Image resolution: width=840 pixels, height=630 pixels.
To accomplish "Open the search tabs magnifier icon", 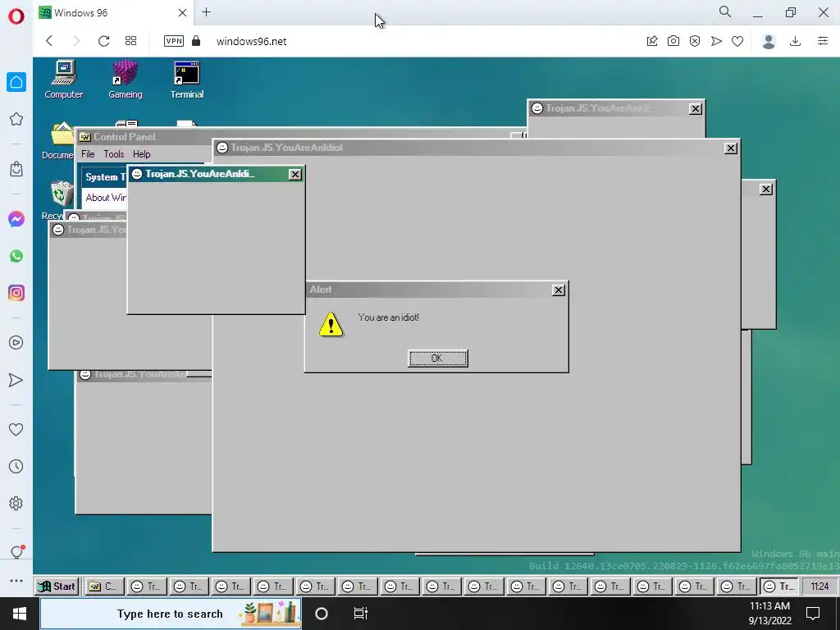I will pos(725,11).
